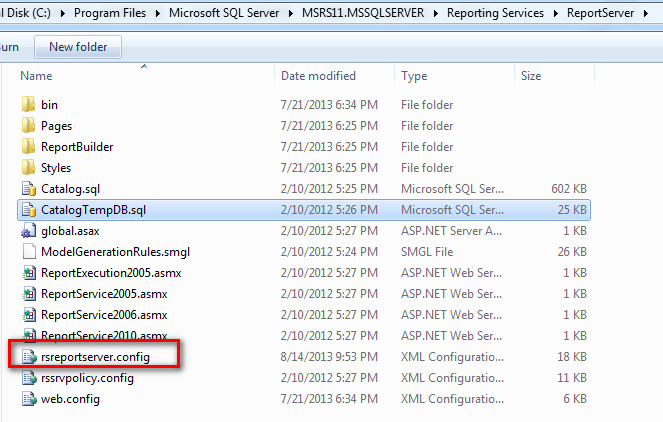Select the file named ReportService2010.asmx
663x422 pixels.
(104, 335)
